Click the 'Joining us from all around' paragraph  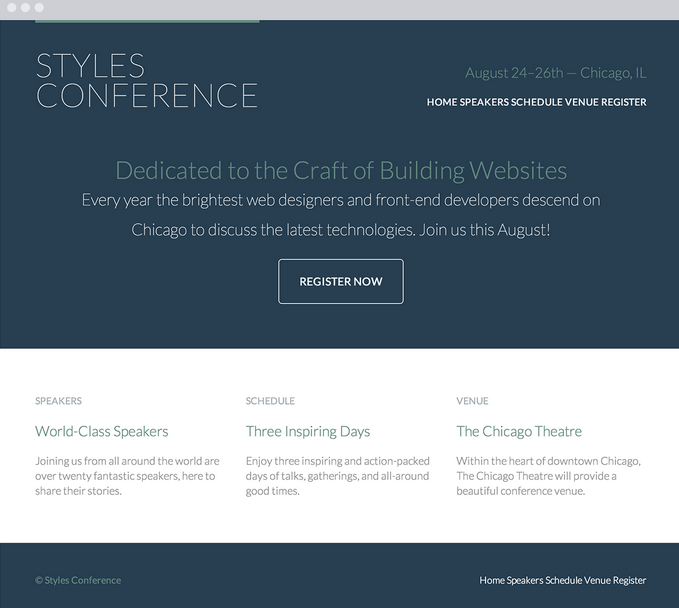pos(127,476)
